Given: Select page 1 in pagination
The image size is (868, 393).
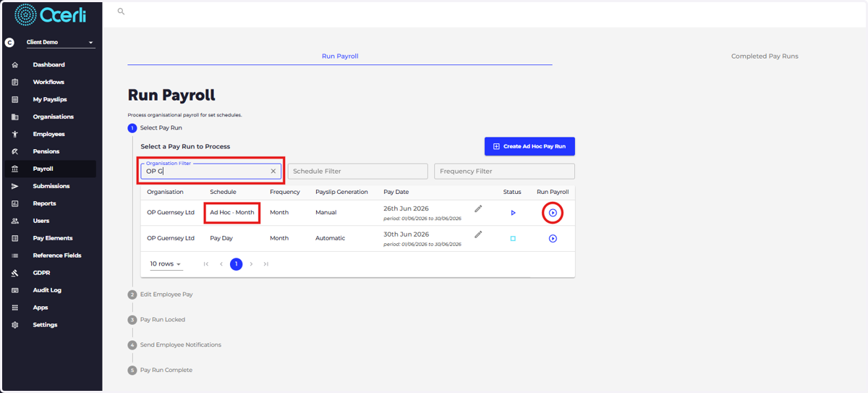Looking at the screenshot, I should (x=237, y=264).
